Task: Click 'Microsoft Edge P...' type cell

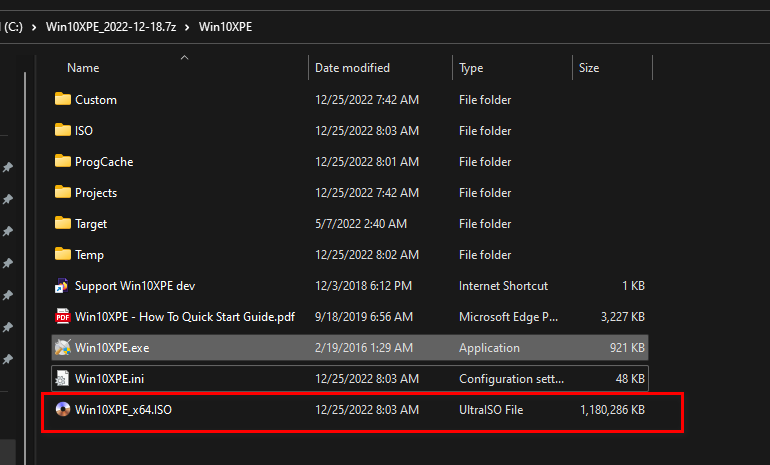Action: [508, 317]
